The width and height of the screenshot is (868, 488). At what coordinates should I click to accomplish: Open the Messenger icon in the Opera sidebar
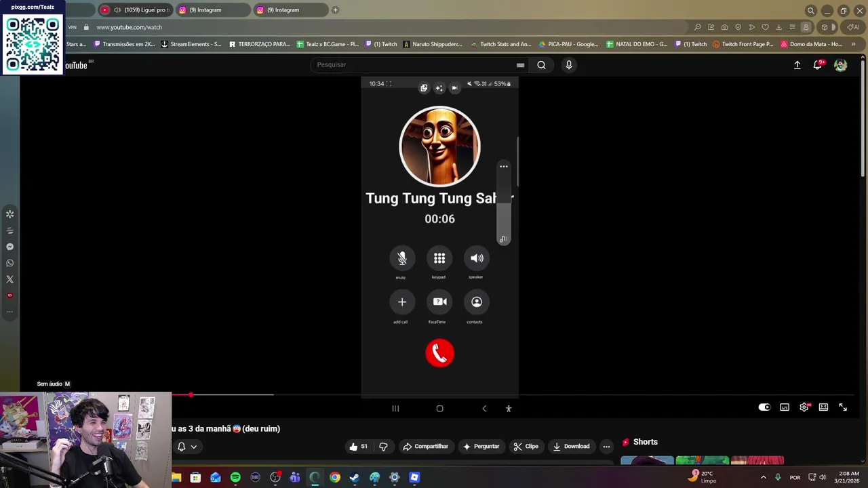pos(9,247)
